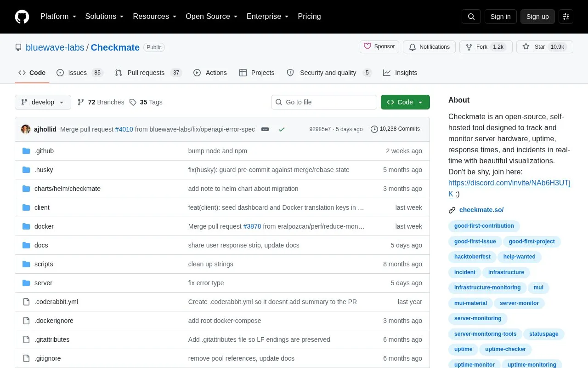Click the Sponsor heart button
The width and height of the screenshot is (588, 368).
coord(379,46)
